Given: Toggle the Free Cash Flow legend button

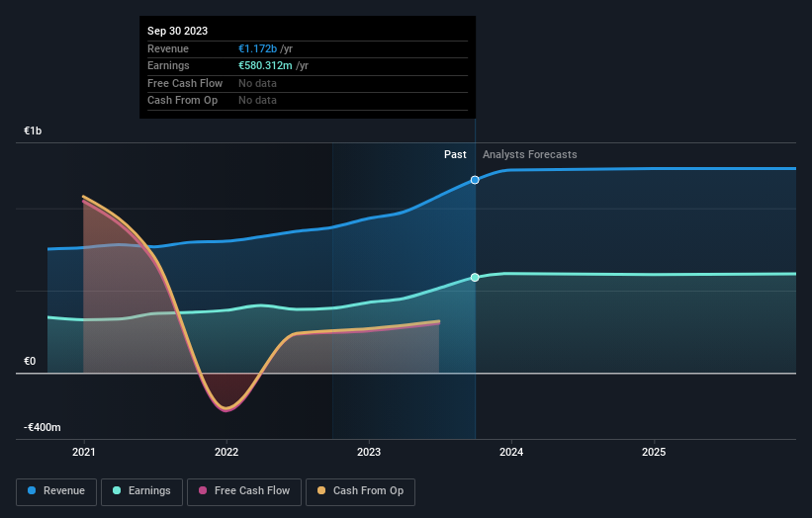Looking at the screenshot, I should tap(244, 491).
